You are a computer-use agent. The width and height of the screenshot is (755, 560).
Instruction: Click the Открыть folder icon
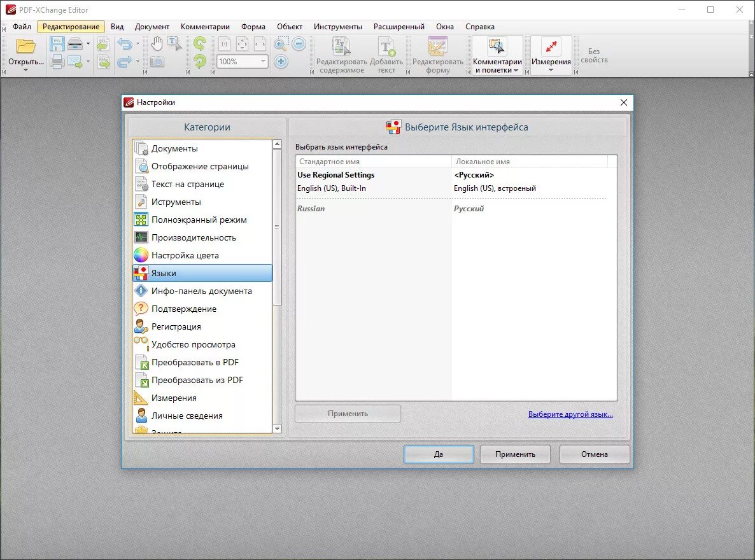pos(25,46)
